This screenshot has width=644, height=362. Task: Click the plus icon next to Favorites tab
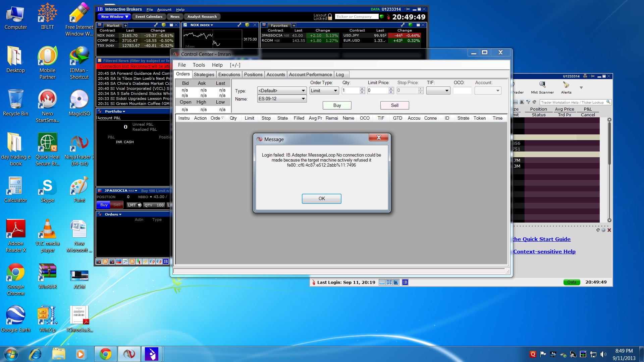(294, 25)
